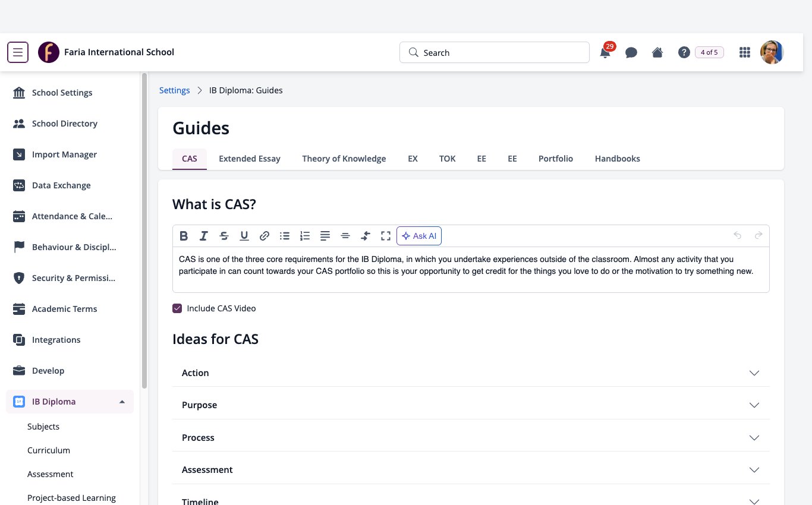Viewport: 812px width, 505px height.
Task: Switch to the Extended Essay tab
Action: (x=250, y=159)
